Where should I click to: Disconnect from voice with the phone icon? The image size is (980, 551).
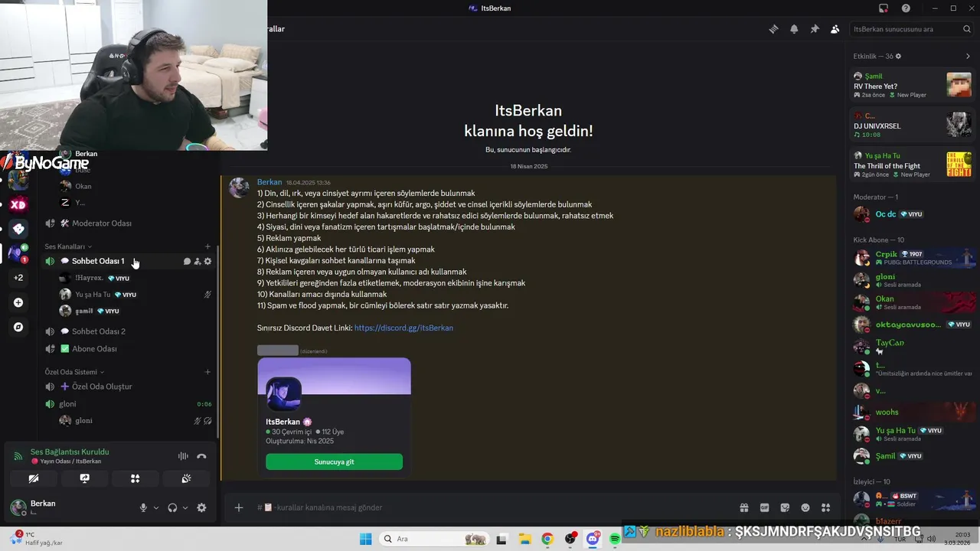(x=201, y=456)
